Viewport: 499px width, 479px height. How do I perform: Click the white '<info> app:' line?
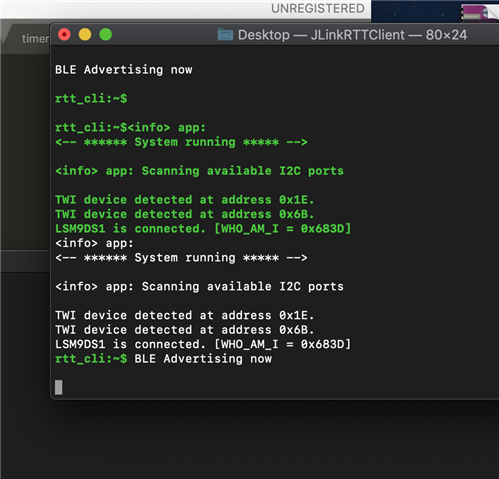(x=94, y=243)
